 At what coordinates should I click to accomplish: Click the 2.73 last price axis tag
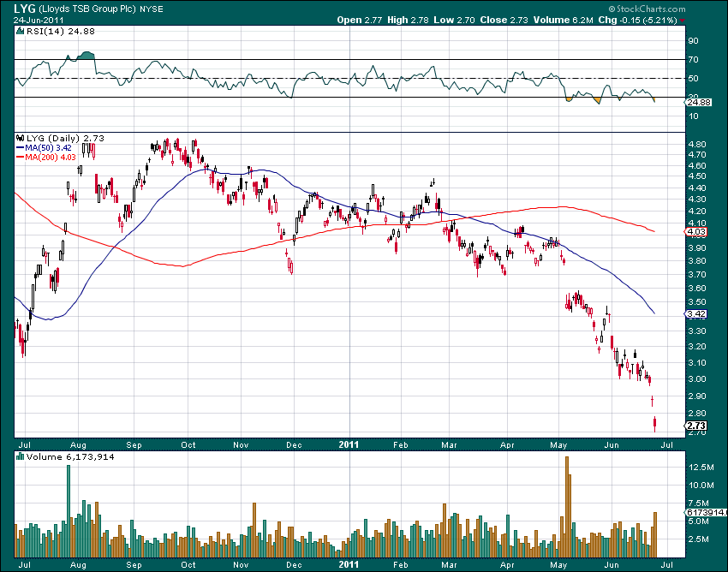coord(696,426)
